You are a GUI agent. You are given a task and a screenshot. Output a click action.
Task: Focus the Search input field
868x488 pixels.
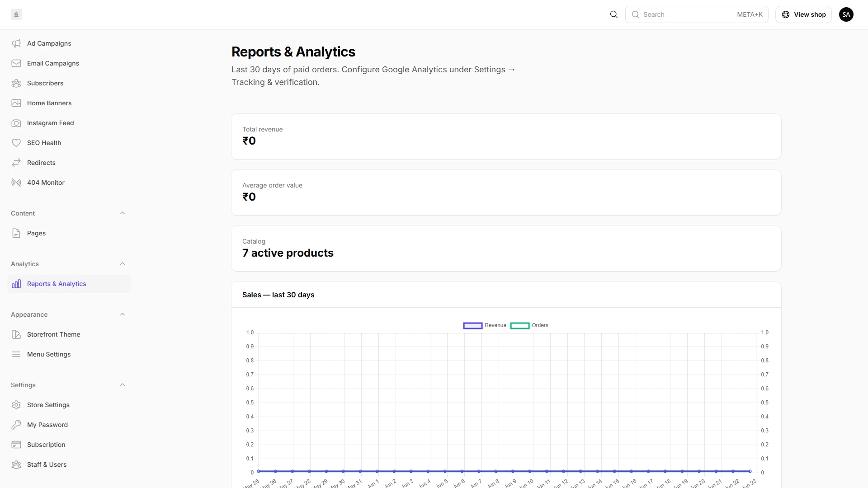click(x=697, y=14)
